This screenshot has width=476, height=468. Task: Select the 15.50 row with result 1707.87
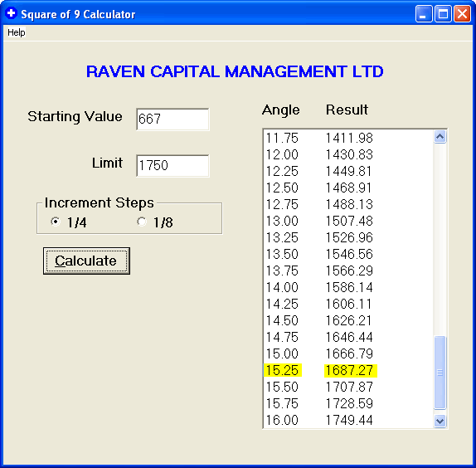(348, 387)
